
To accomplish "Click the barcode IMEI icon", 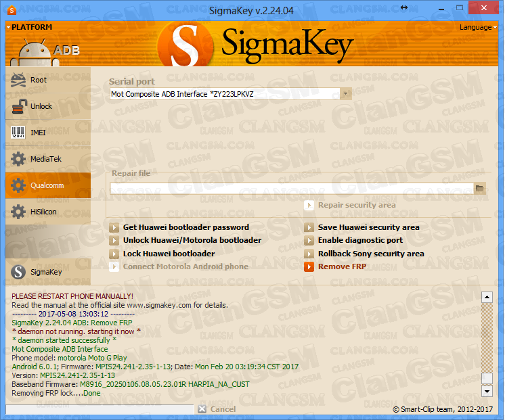I will coord(18,133).
